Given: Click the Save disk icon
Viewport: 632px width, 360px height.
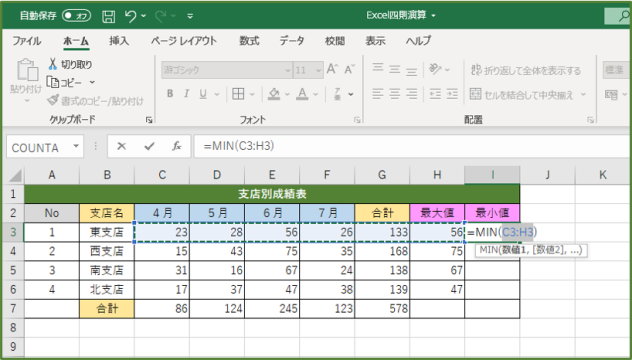Looking at the screenshot, I should point(108,17).
